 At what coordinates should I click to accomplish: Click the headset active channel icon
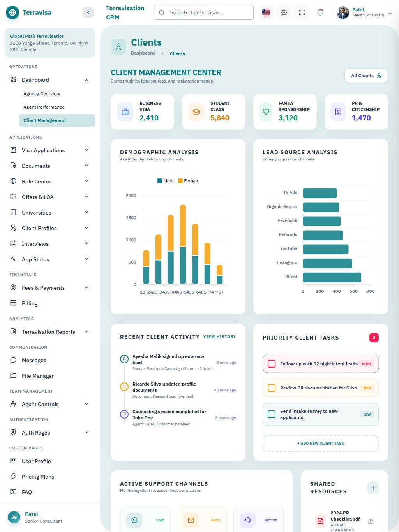click(x=248, y=520)
